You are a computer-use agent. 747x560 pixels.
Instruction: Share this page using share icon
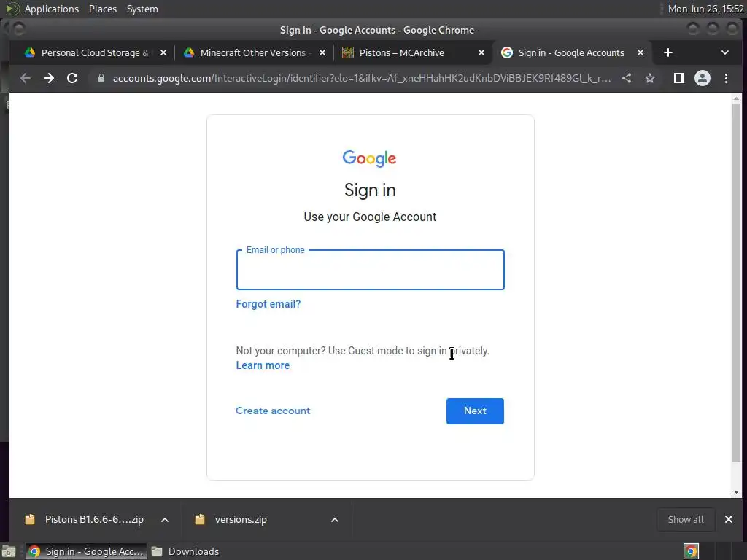pos(627,78)
